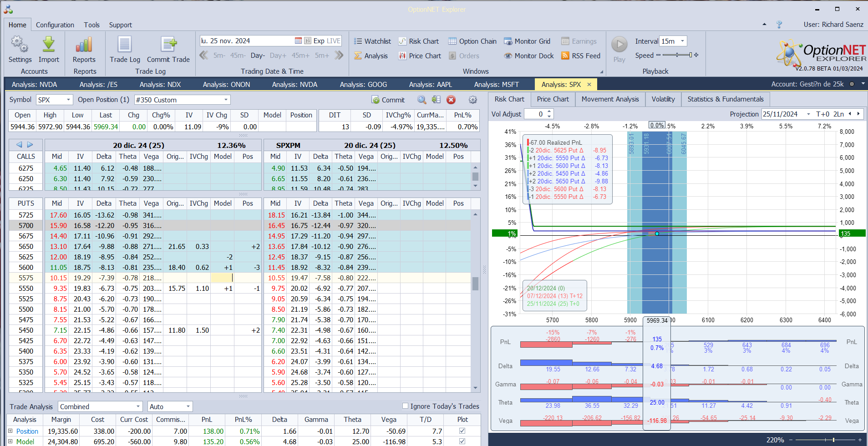Uncheck Plot checkbox for Model row

(462, 441)
